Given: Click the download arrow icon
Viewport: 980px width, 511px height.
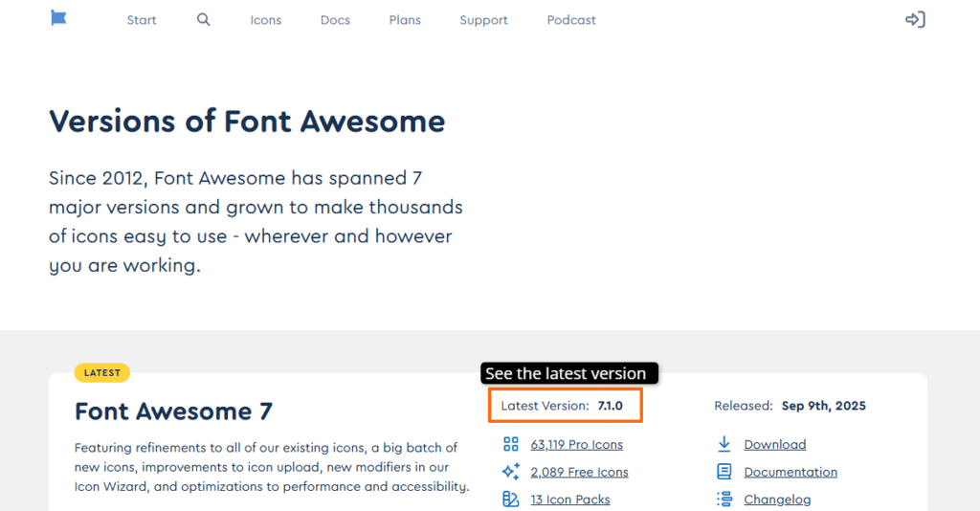Looking at the screenshot, I should [x=724, y=444].
